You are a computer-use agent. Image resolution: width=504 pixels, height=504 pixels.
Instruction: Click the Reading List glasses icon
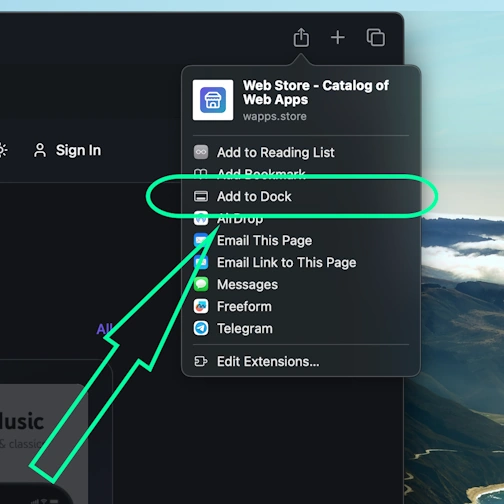(x=201, y=152)
